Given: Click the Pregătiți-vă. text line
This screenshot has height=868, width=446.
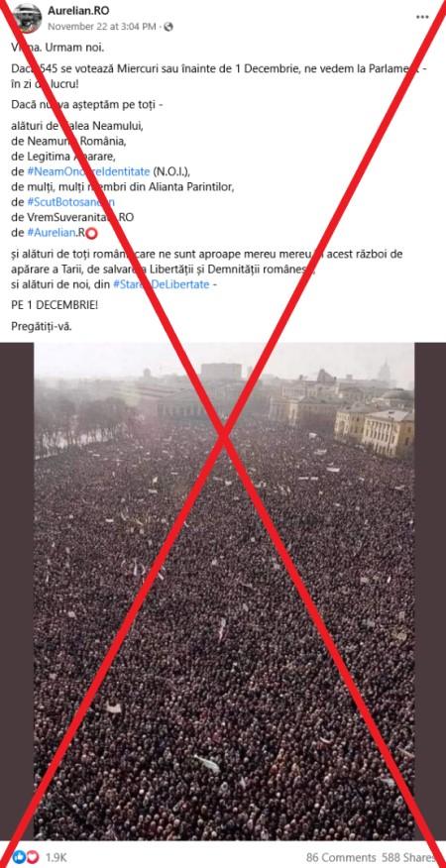Looking at the screenshot, I should pyautogui.click(x=42, y=325).
